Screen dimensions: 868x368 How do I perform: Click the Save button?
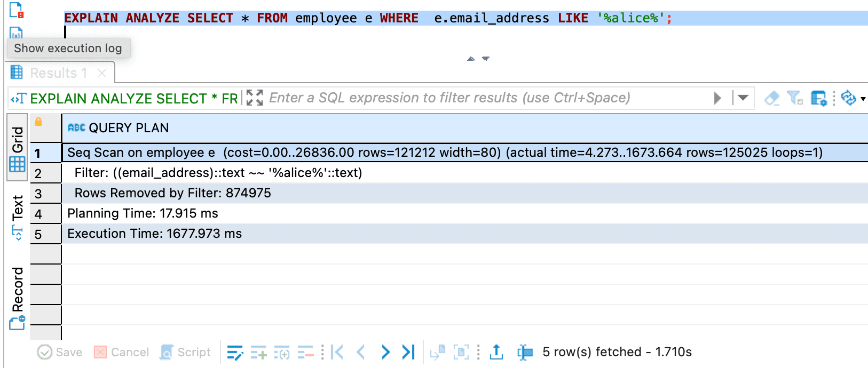coord(60,352)
